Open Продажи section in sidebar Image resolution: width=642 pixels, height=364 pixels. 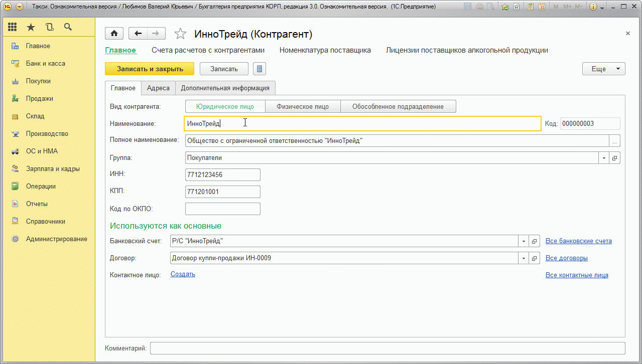(39, 99)
